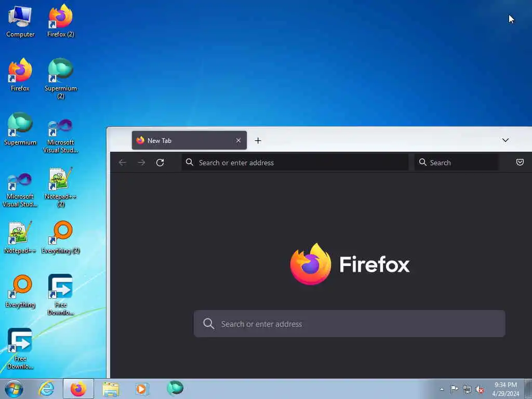Select the New Tab tab
The height and width of the screenshot is (399, 532).
(189, 140)
